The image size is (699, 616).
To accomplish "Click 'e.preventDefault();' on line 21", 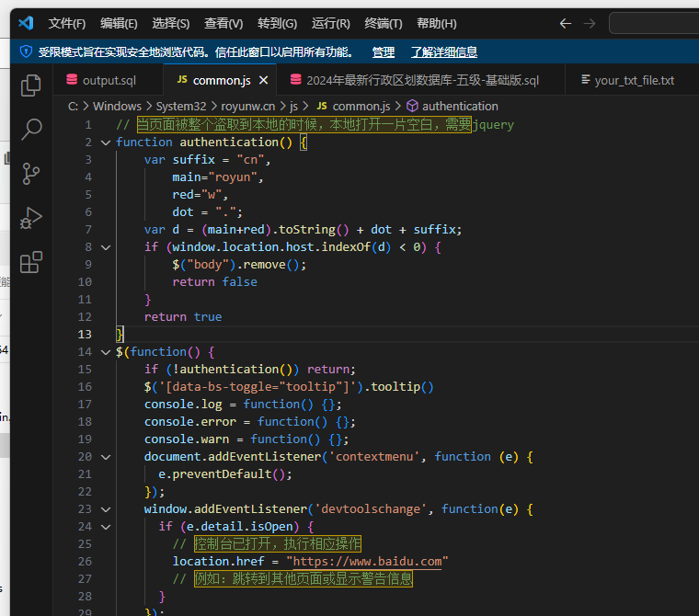I will click(225, 474).
